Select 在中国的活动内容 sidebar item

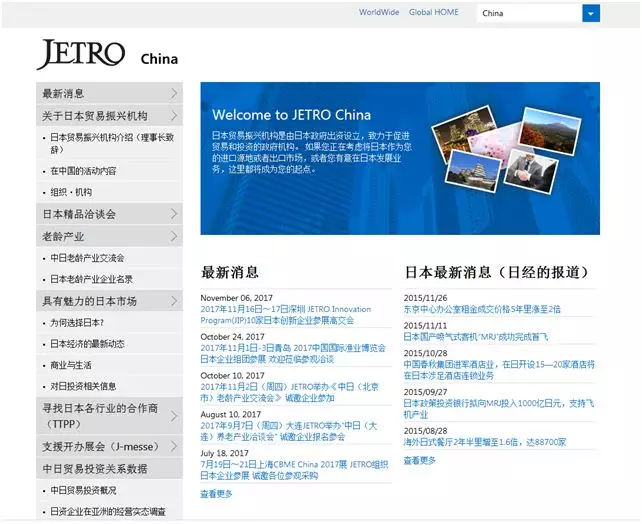[x=83, y=170]
